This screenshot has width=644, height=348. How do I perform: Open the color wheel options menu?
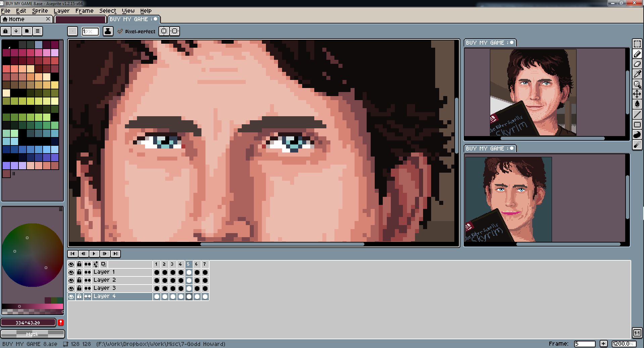pos(61,209)
